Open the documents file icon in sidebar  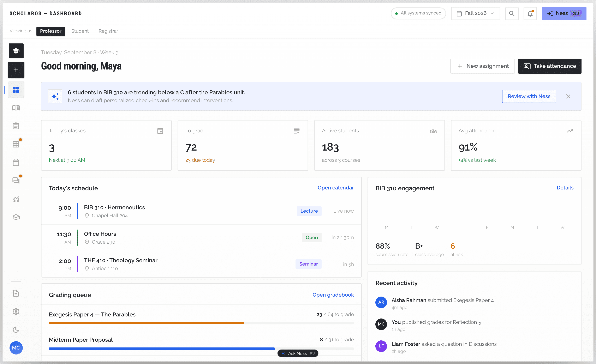16,293
